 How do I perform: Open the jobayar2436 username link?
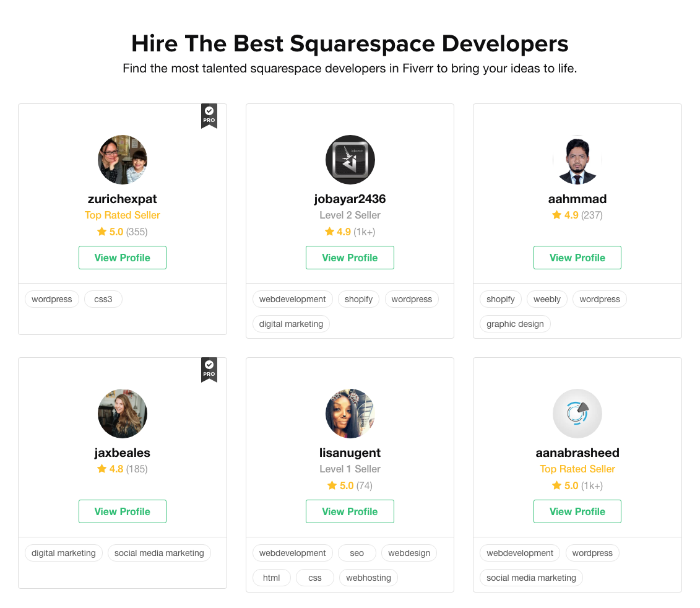click(x=350, y=199)
